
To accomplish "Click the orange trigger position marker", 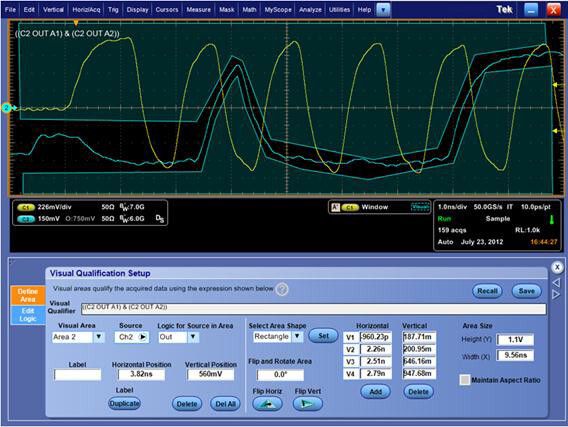I will point(76,23).
